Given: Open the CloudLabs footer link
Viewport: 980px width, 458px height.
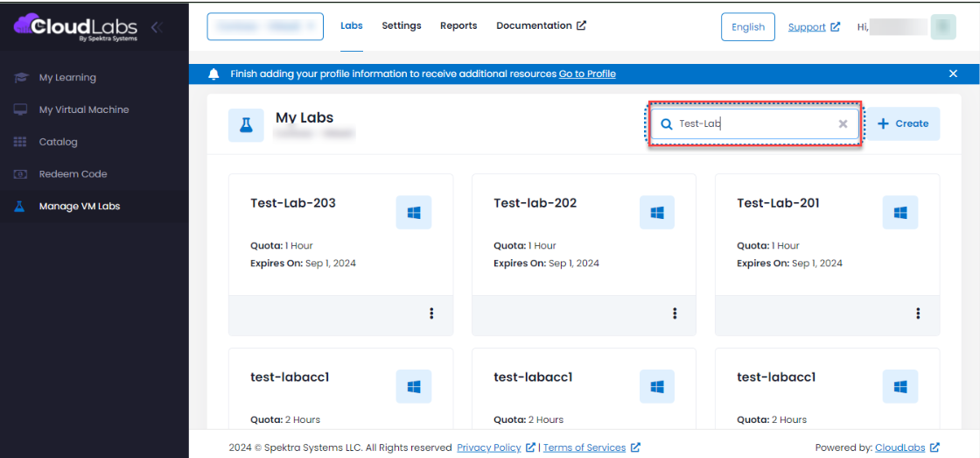Looking at the screenshot, I should 900,447.
